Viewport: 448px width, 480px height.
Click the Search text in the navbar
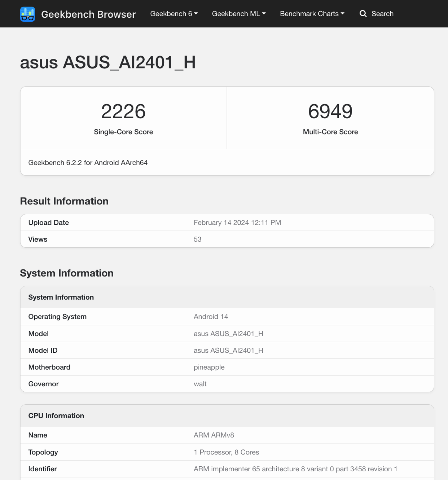(x=382, y=14)
